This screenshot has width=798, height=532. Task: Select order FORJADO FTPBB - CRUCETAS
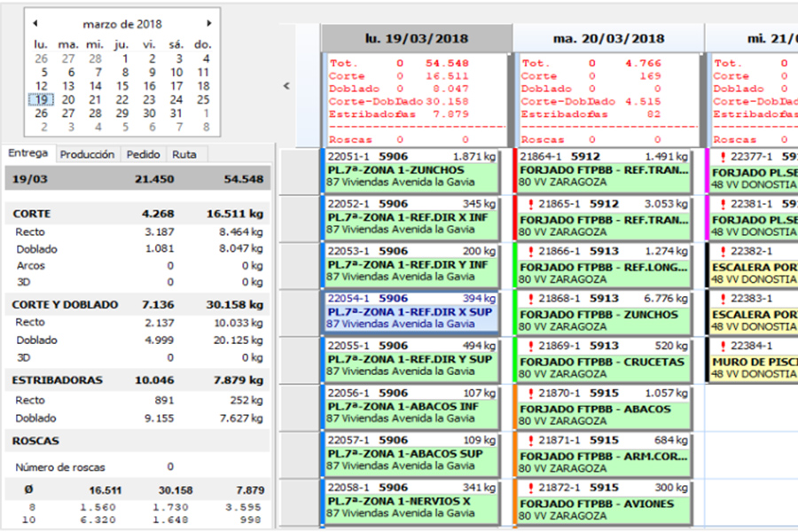[604, 359]
